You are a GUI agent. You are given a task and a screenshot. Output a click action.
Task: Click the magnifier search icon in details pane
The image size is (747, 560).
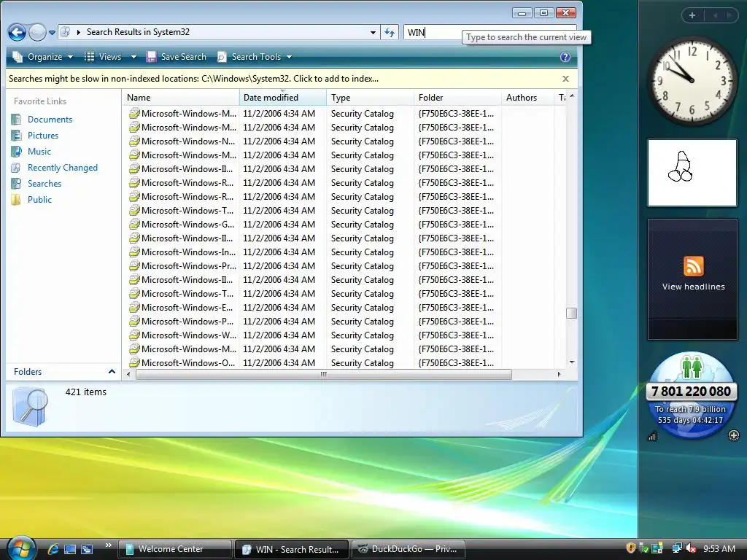(30, 406)
